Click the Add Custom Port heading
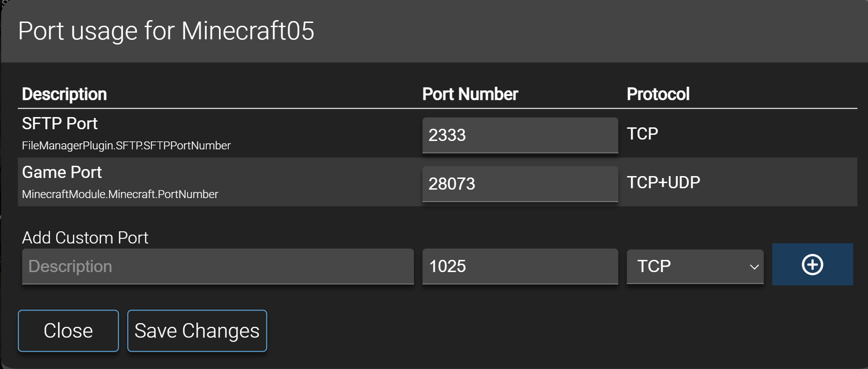Image resolution: width=868 pixels, height=369 pixels. coord(85,238)
